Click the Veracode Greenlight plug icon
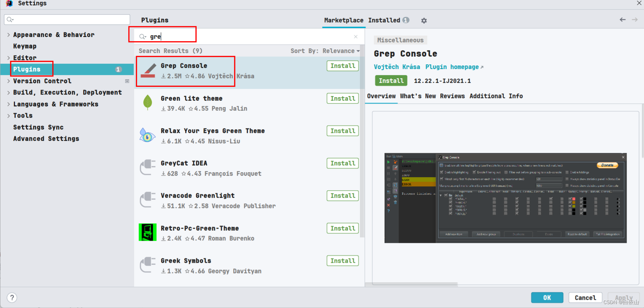This screenshot has width=644, height=308. click(x=148, y=200)
